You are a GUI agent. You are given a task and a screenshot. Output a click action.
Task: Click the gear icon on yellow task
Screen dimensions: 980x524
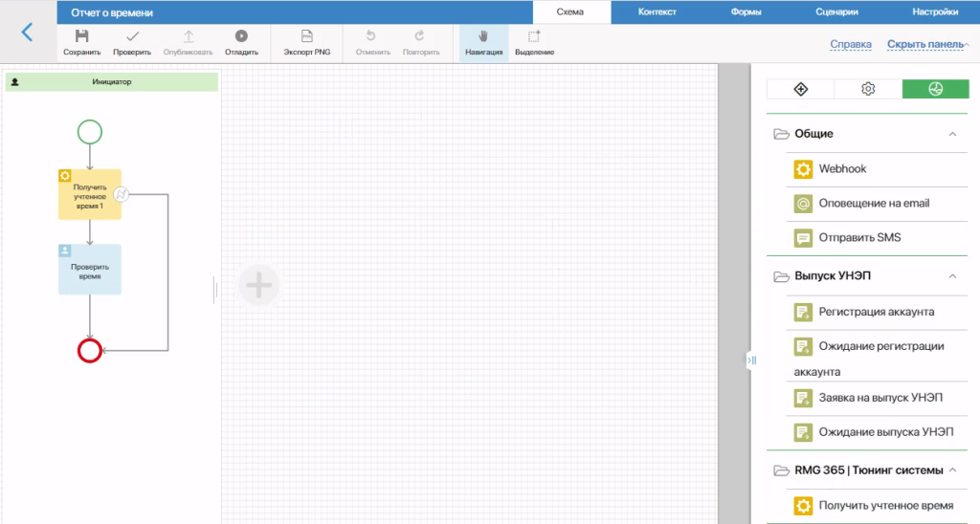(x=65, y=176)
